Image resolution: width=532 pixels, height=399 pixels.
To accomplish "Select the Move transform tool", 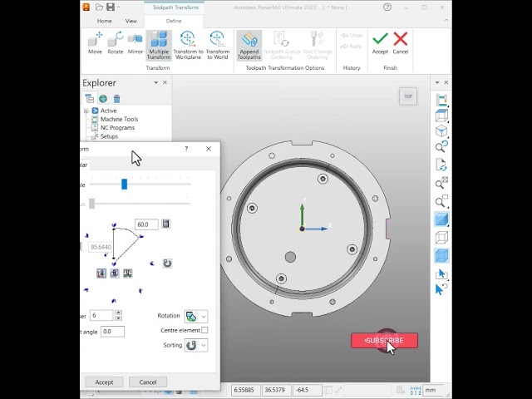I will tap(95, 43).
